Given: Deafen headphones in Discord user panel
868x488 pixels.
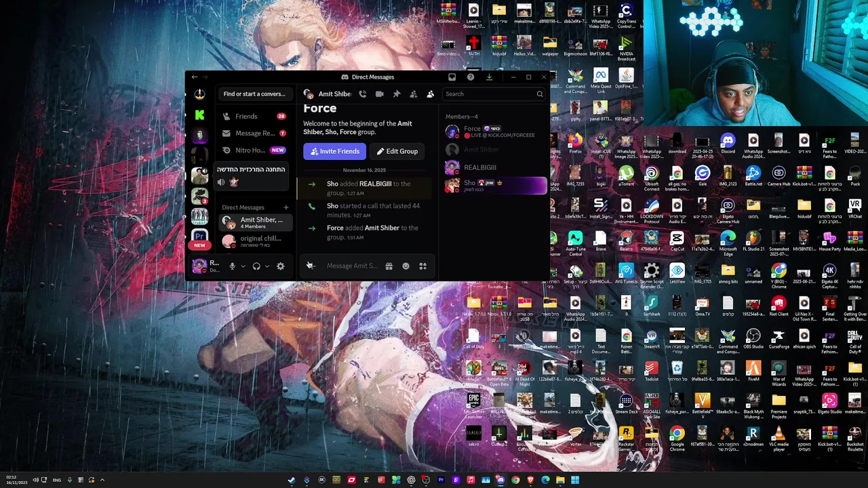Looking at the screenshot, I should (x=256, y=266).
